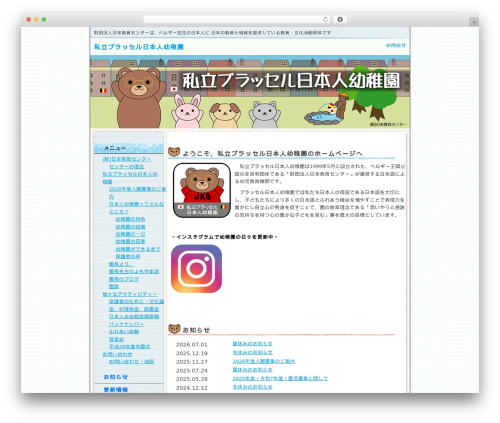Open 2026年度入園募集のご案内 sidebar link
Viewport: 500px width, 423px height.
click(x=137, y=193)
